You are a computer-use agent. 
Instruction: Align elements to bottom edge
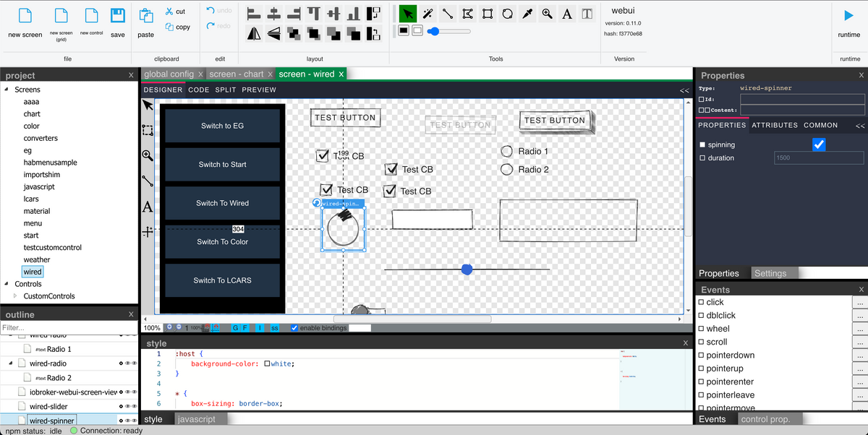(353, 13)
